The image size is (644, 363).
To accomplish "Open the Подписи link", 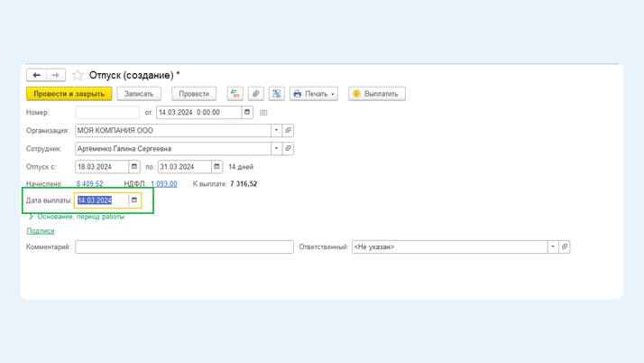I will coord(41,231).
